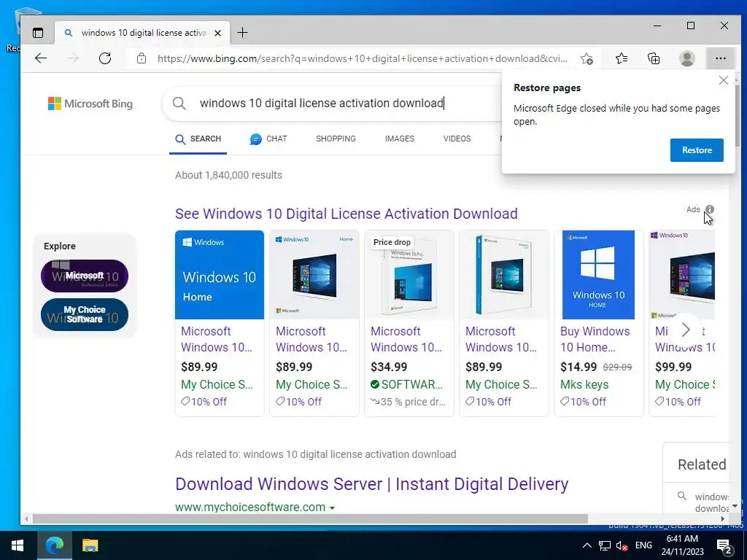Viewport: 747px width, 560px height.
Task: Click the Restore button
Action: point(697,150)
